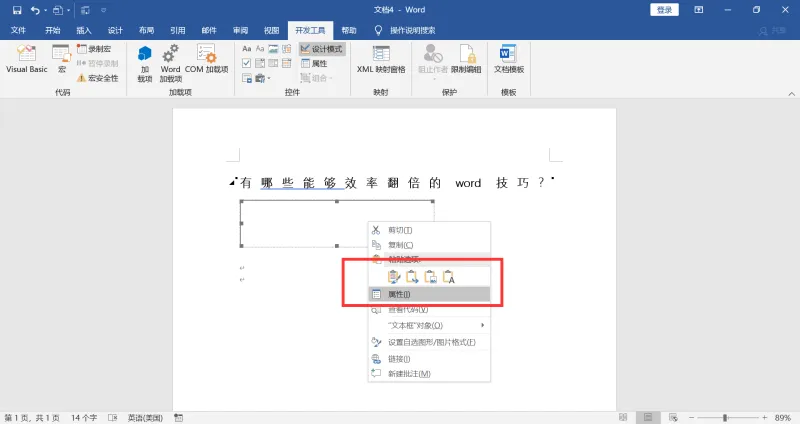This screenshot has height=424, width=800.
Task: Undo the last action
Action: pyautogui.click(x=35, y=10)
